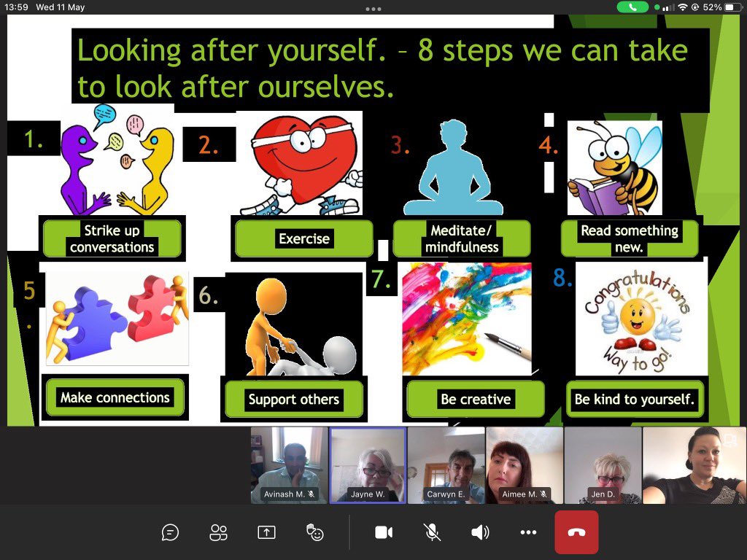
Task: Click the colorful paint brush picture
Action: tap(467, 319)
